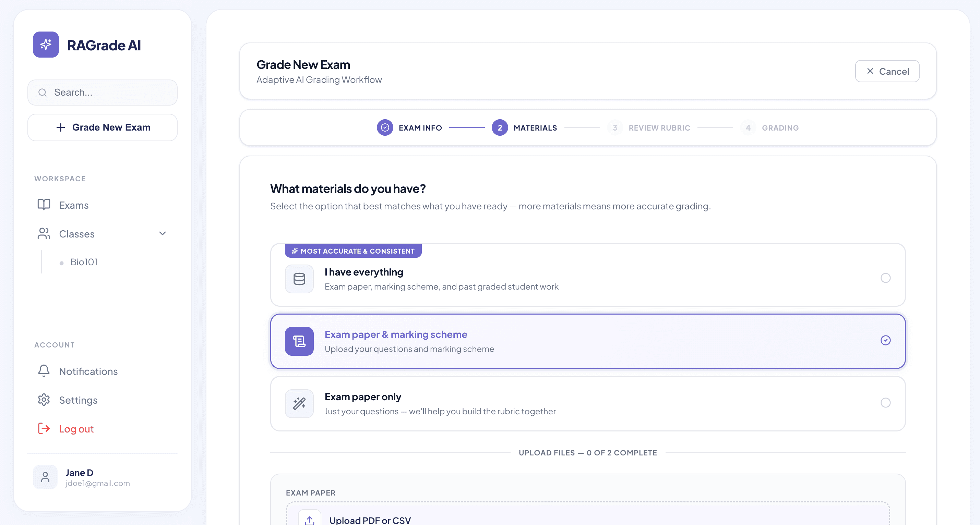Select the I have everything radio button
Viewport: 980px width, 525px height.
885,278
